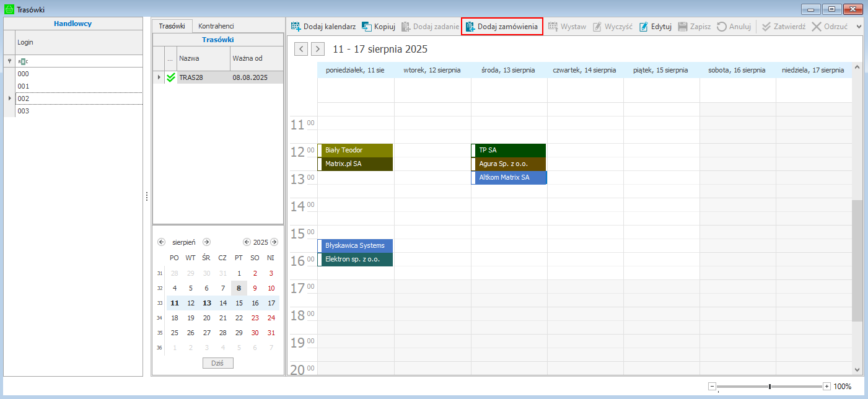
Task: Expand the toolbar overflow chevron
Action: click(x=859, y=27)
